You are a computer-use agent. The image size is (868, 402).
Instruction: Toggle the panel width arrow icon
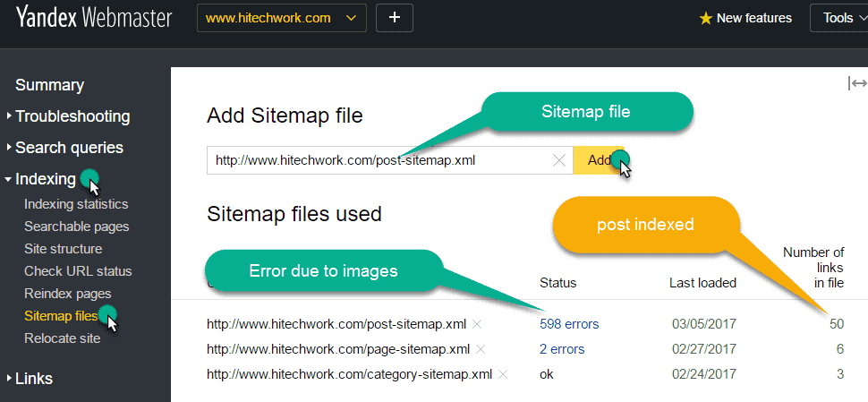pyautogui.click(x=857, y=83)
